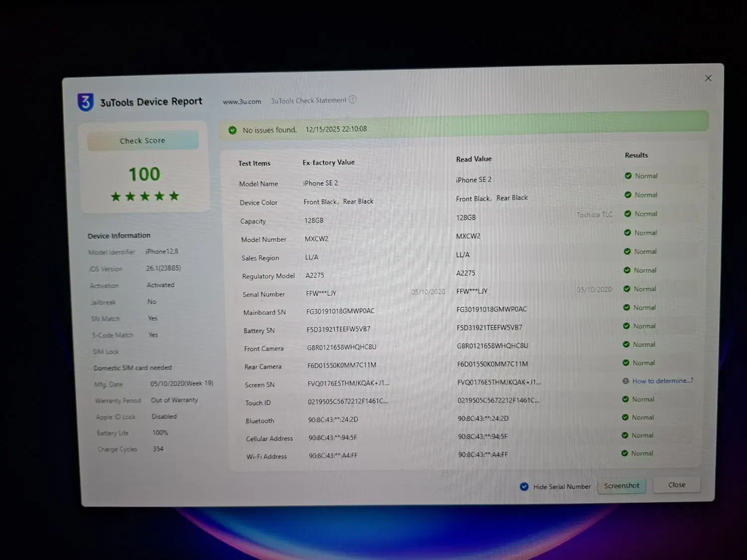Close the report with the X button
Viewport: 747px width, 560px height.
tap(708, 78)
